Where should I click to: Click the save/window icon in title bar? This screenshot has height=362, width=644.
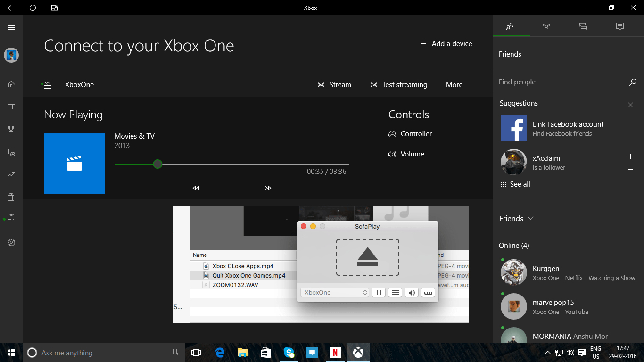coord(54,8)
